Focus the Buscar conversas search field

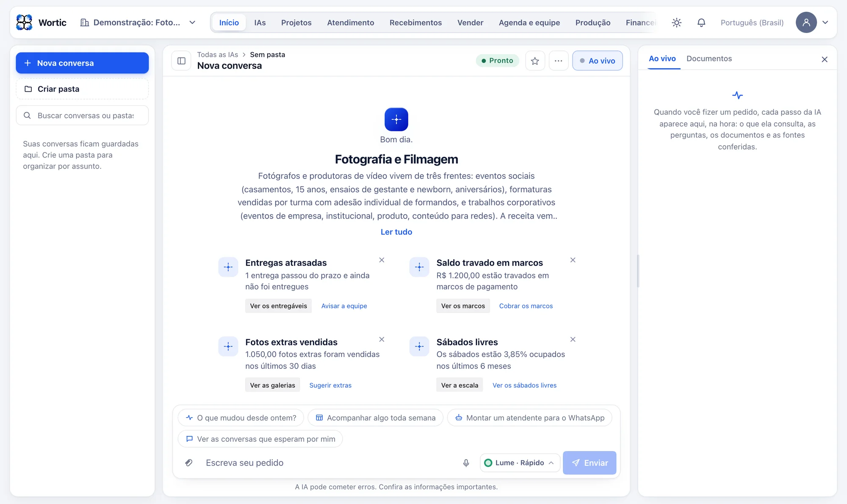point(82,115)
